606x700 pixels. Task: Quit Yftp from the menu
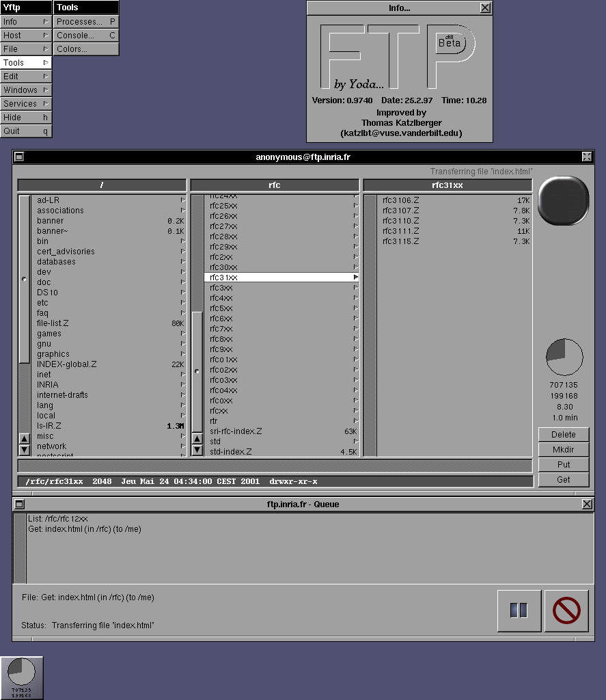[x=26, y=131]
